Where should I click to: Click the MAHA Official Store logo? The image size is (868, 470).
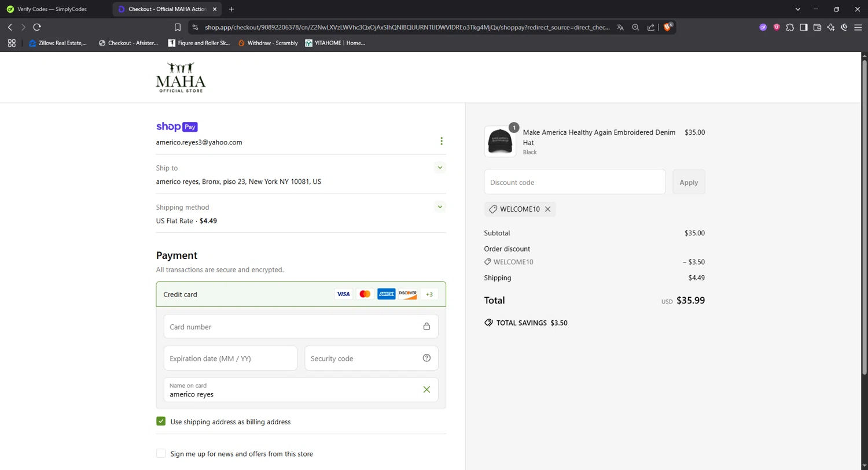(x=181, y=77)
